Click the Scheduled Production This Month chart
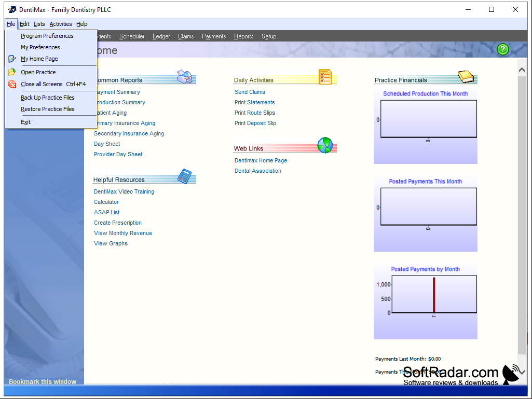The height and width of the screenshot is (399, 532). click(x=426, y=127)
